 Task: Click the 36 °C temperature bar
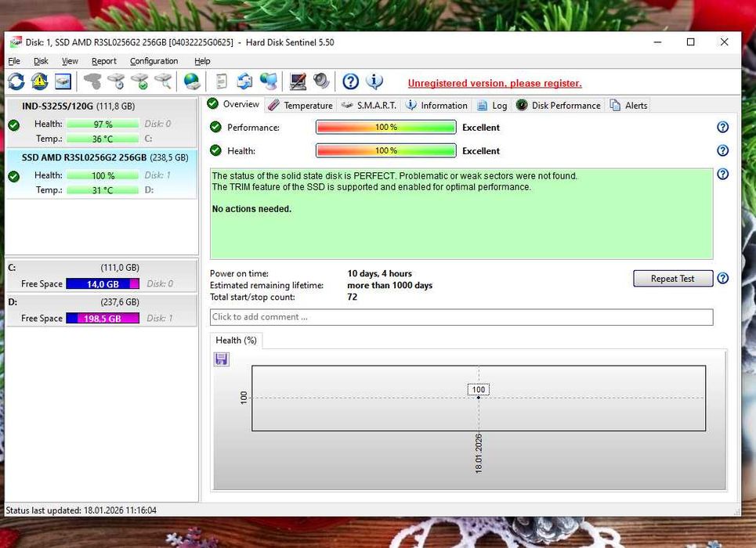click(103, 139)
